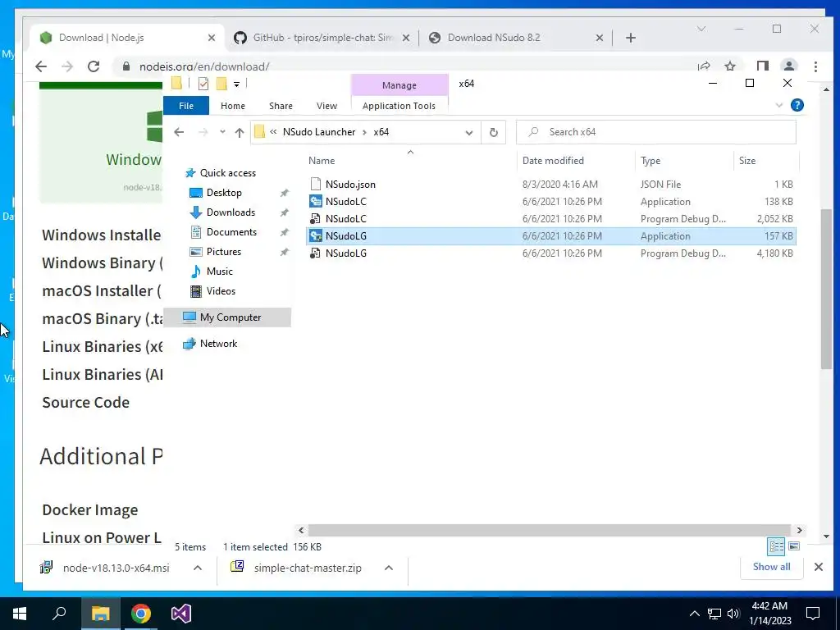The width and height of the screenshot is (840, 630).
Task: Open Desktop in navigation pane
Action: point(224,192)
